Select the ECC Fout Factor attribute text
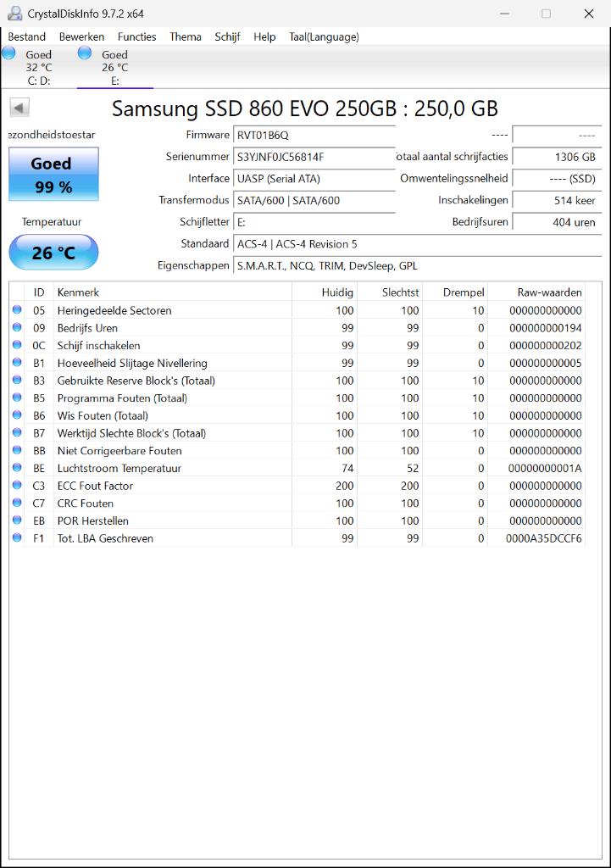Screen dimensions: 611x868 95,486
